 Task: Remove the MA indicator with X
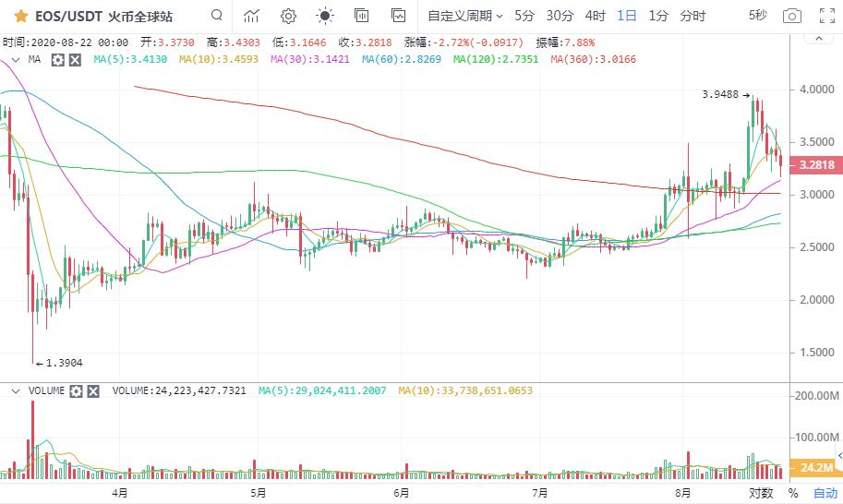pos(75,59)
